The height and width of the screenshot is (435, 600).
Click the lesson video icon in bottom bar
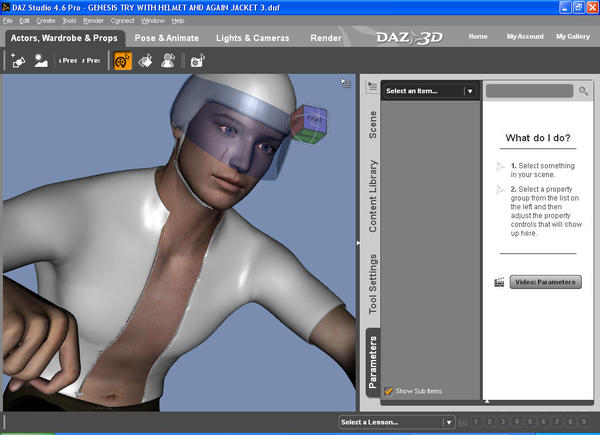click(463, 422)
